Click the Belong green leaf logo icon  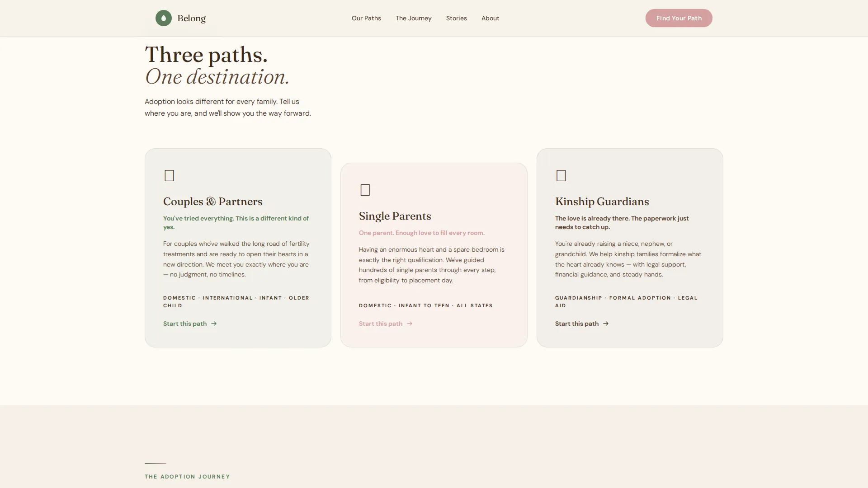[164, 18]
